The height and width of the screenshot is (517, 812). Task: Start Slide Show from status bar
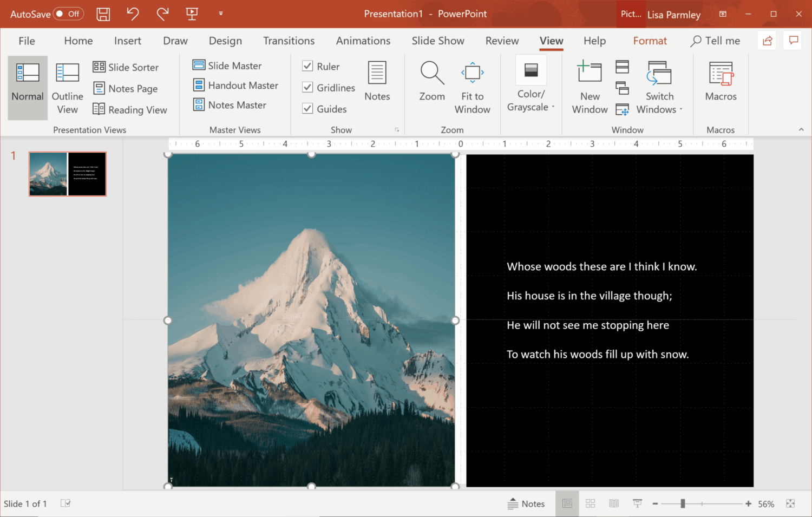coord(638,503)
